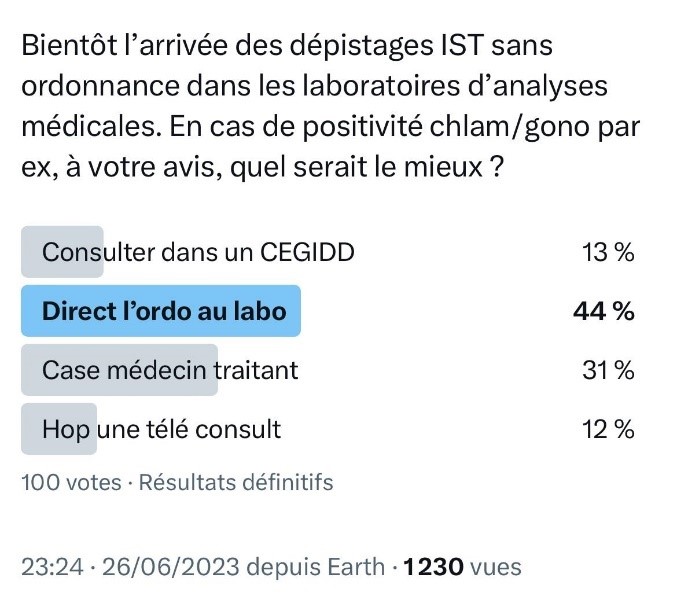This screenshot has height=596, width=677.
Task: Click the 13 % result percentage
Action: (607, 252)
